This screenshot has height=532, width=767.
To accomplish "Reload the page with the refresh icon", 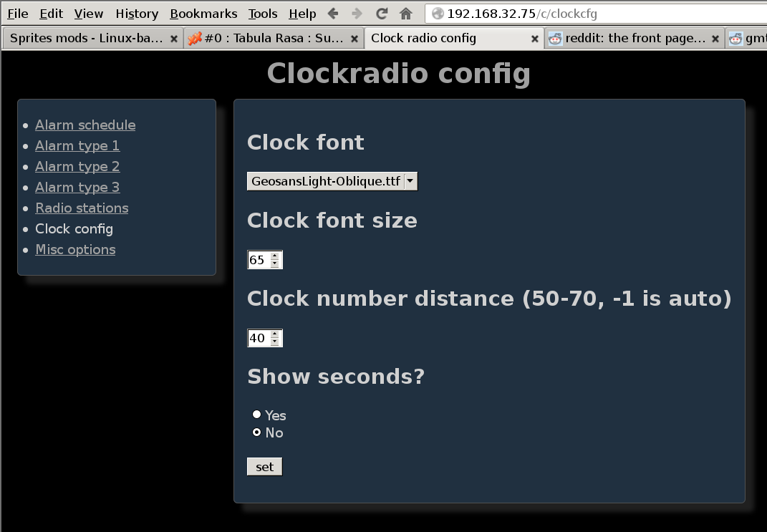I will [382, 14].
